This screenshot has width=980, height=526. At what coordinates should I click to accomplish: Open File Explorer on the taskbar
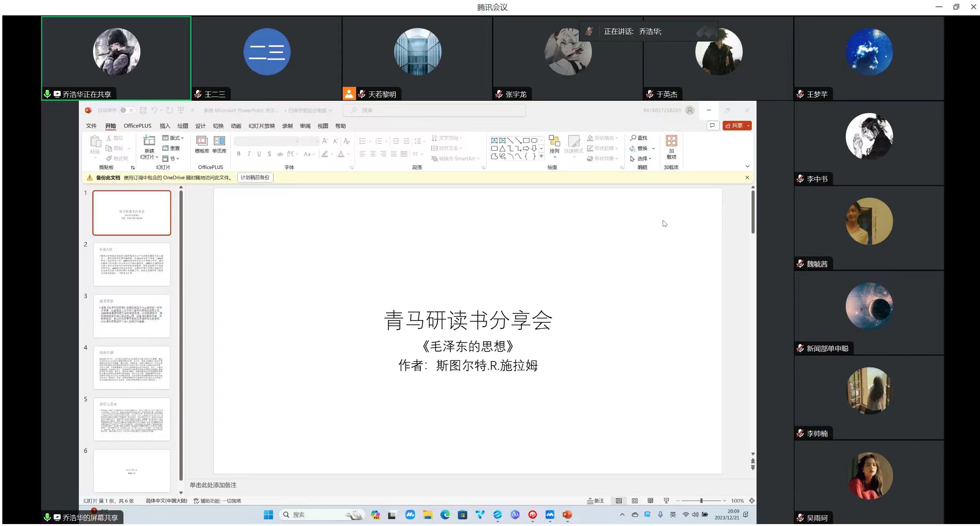pos(427,515)
